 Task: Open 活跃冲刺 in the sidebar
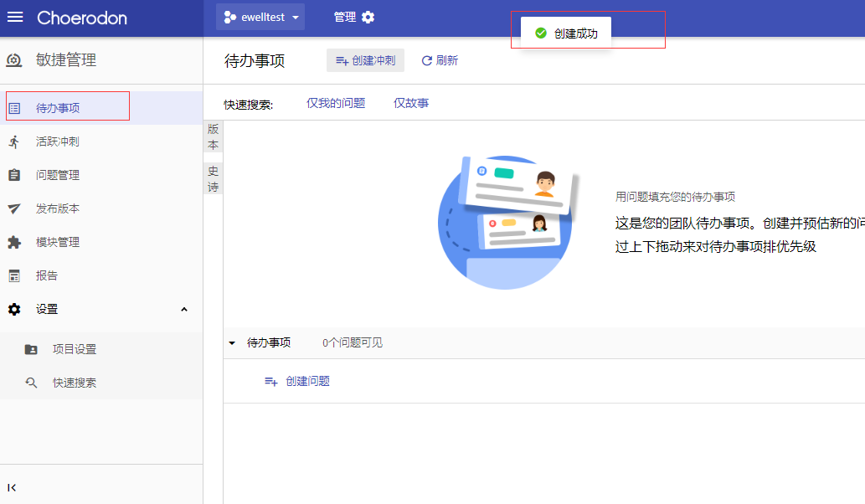(101, 141)
